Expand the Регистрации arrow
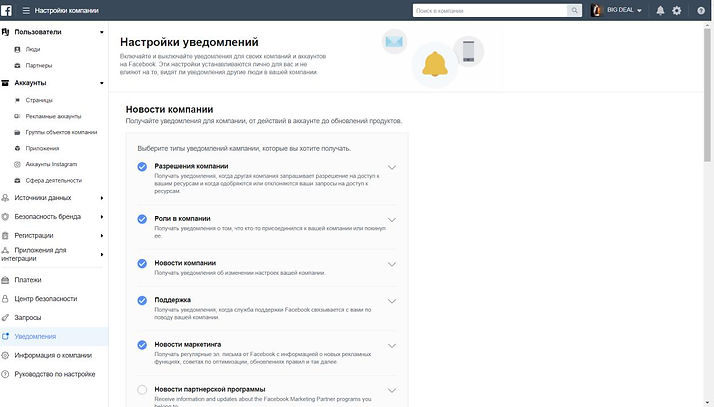 click(x=102, y=235)
